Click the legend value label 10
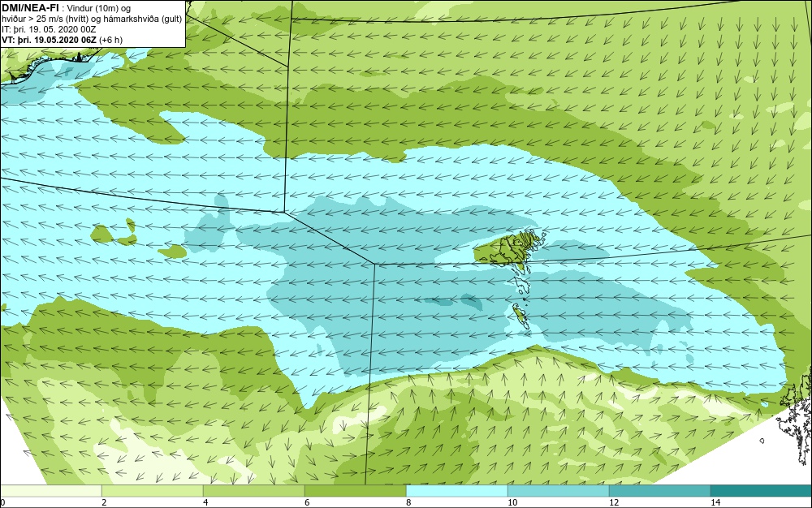This screenshot has height=508, width=812. click(512, 502)
